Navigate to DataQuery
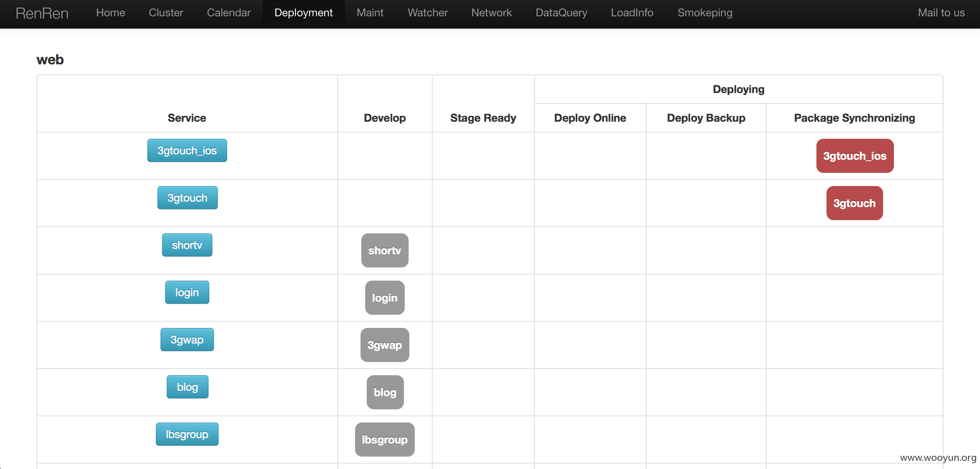 pyautogui.click(x=561, y=13)
